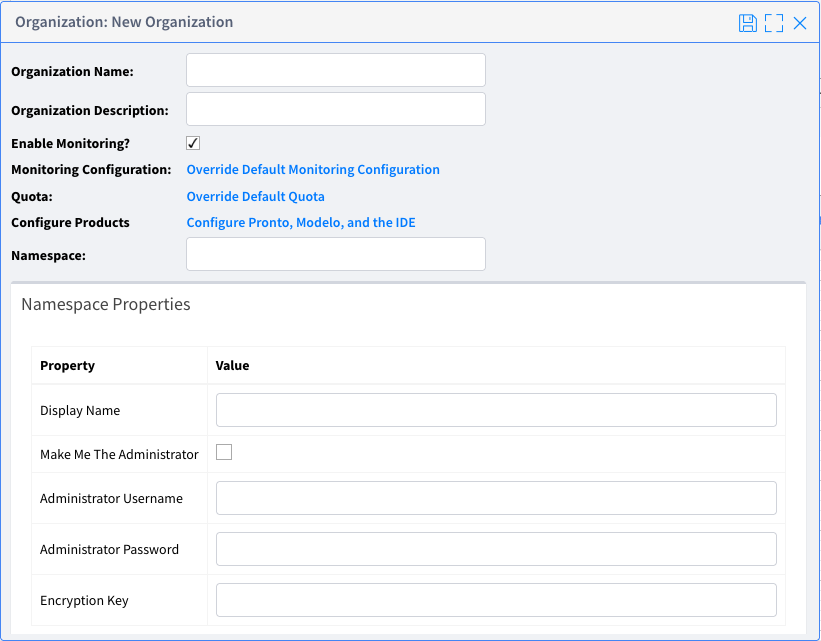Click the Organization: New Organization title bar
The image size is (821, 641).
pos(124,22)
